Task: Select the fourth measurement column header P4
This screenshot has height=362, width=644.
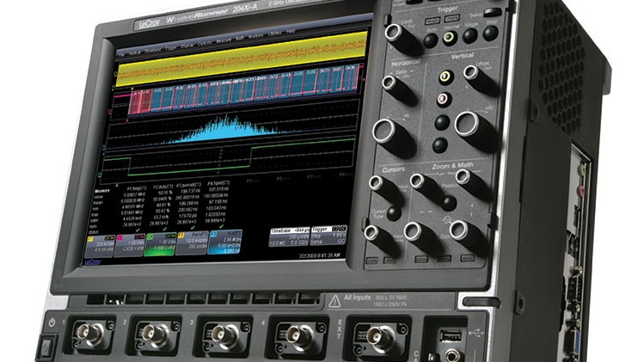Action: [x=218, y=183]
